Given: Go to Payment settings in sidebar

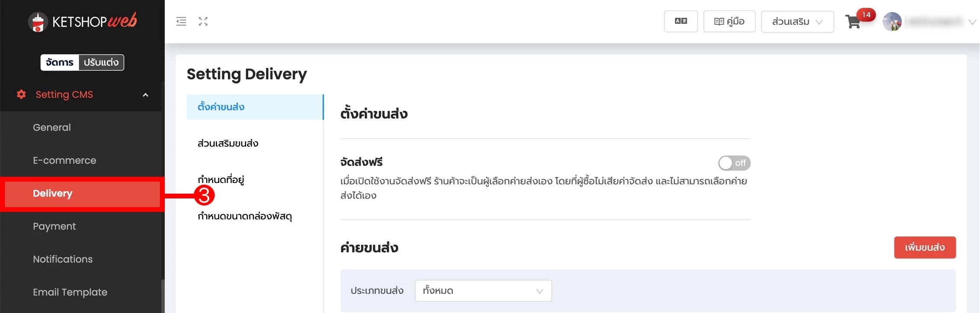Looking at the screenshot, I should point(54,226).
